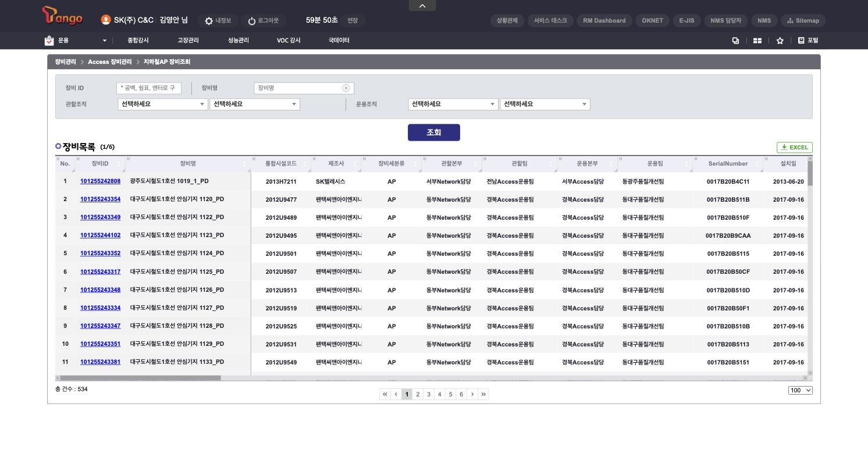Open 서비스 데스크

[550, 20]
